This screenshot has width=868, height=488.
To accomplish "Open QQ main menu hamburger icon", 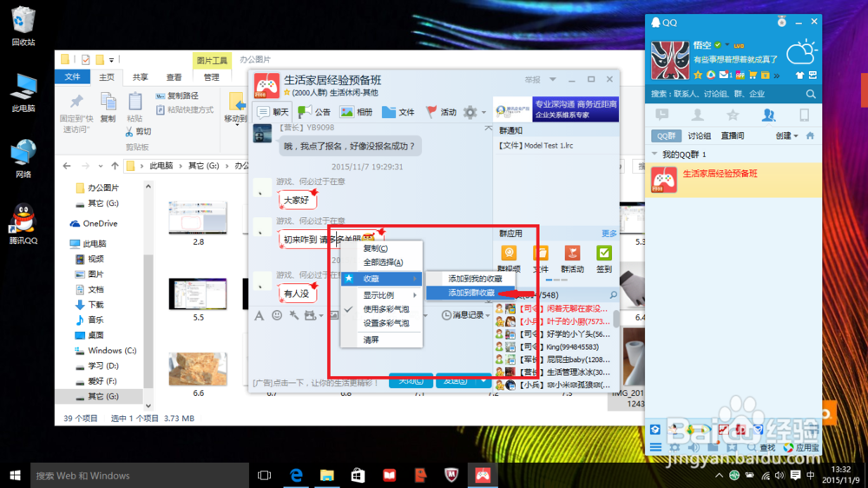I will 655,447.
